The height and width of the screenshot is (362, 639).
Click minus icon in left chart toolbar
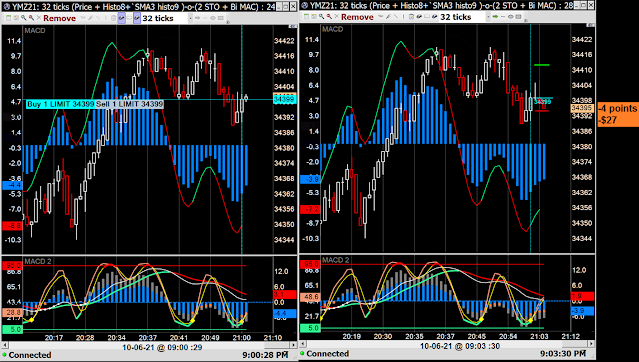pyautogui.click(x=205, y=18)
